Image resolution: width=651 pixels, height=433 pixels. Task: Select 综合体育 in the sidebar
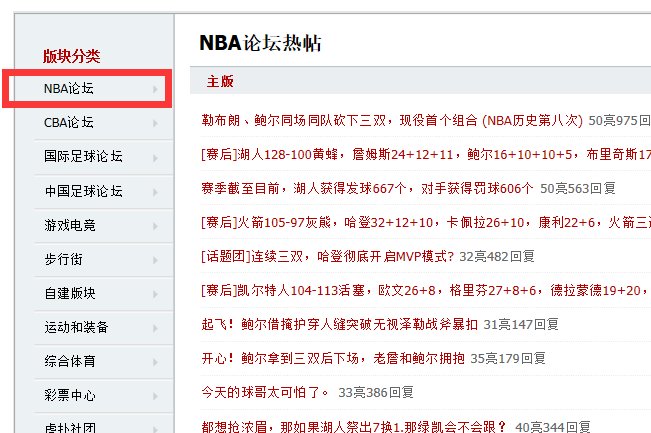pyautogui.click(x=70, y=361)
